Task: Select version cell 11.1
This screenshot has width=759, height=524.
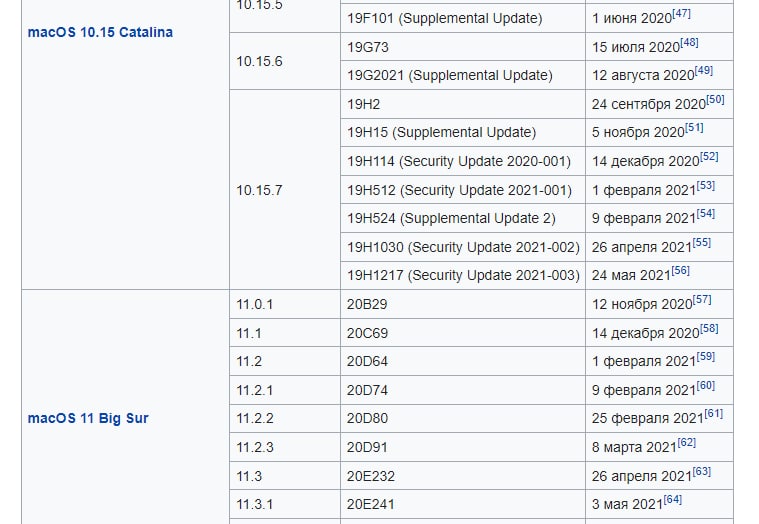Action: [x=285, y=333]
